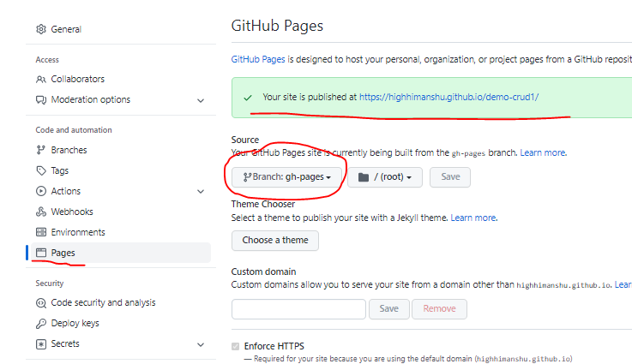Click the Webhooks icon

(x=40, y=212)
